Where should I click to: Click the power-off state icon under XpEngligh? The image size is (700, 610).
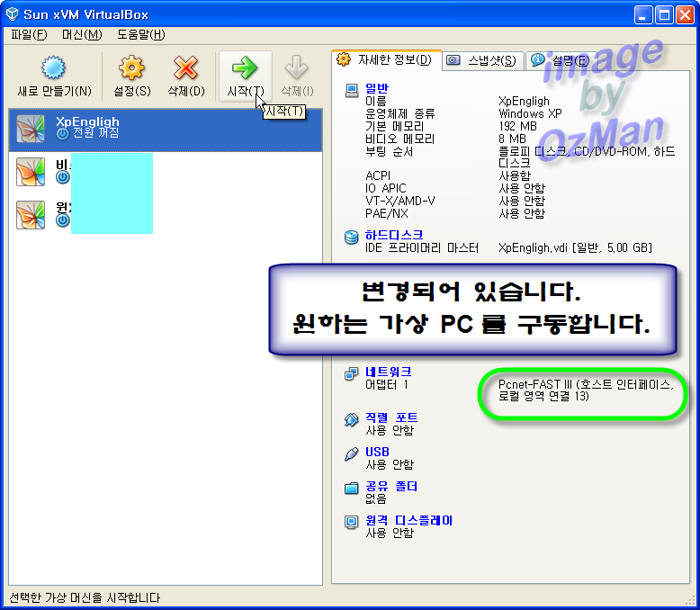(x=62, y=133)
